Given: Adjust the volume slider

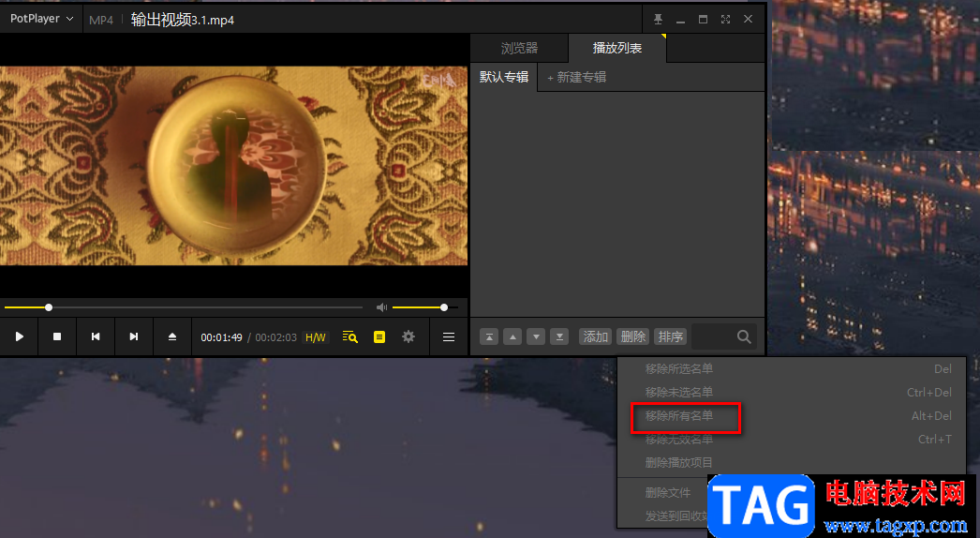Looking at the screenshot, I should click(425, 307).
